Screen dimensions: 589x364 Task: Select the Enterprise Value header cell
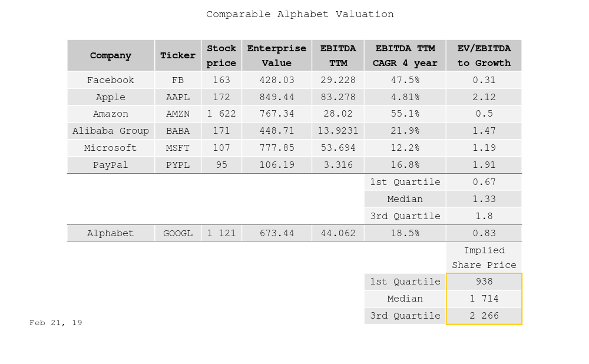pos(277,55)
